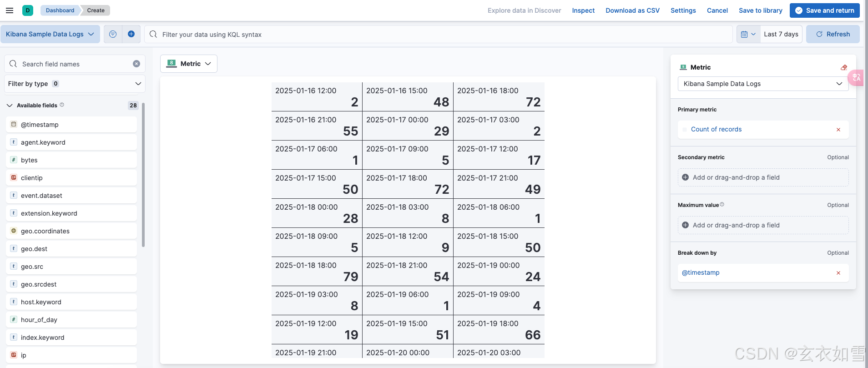This screenshot has height=368, width=868.
Task: Open the calendar quick date menu
Action: 748,34
